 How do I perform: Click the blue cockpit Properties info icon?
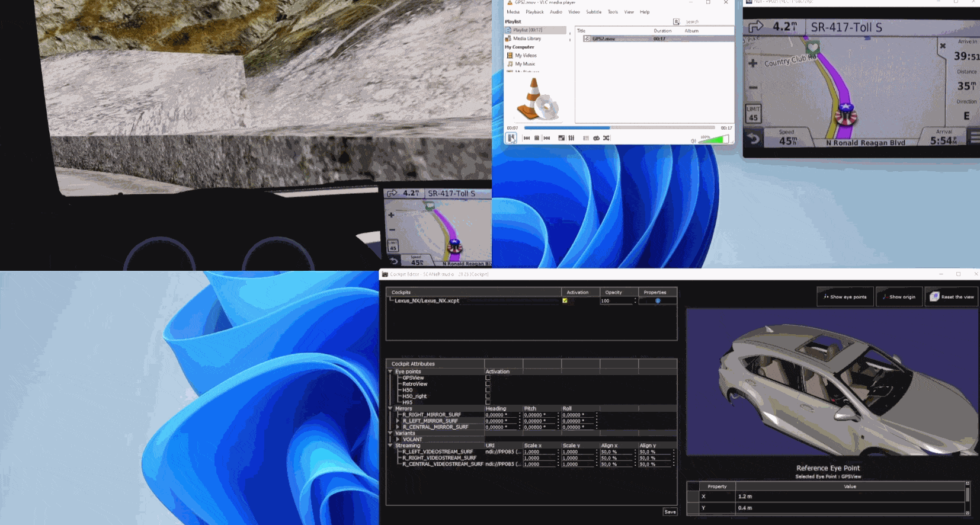point(658,301)
